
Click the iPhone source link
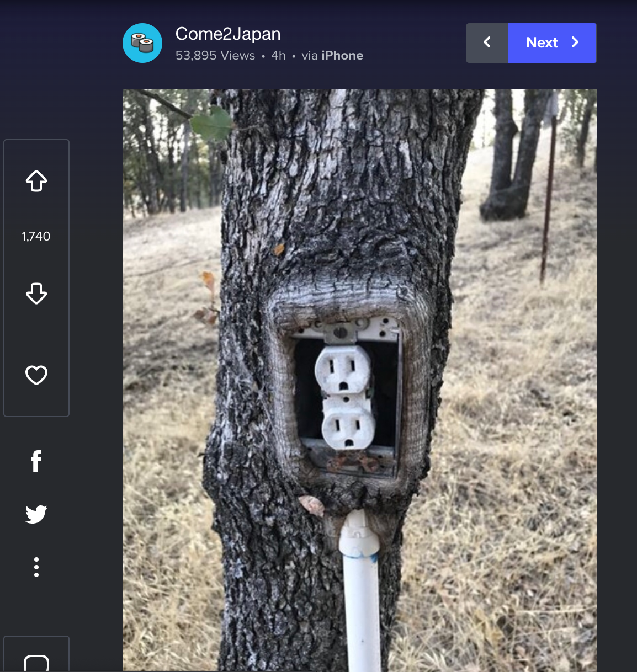pos(342,56)
